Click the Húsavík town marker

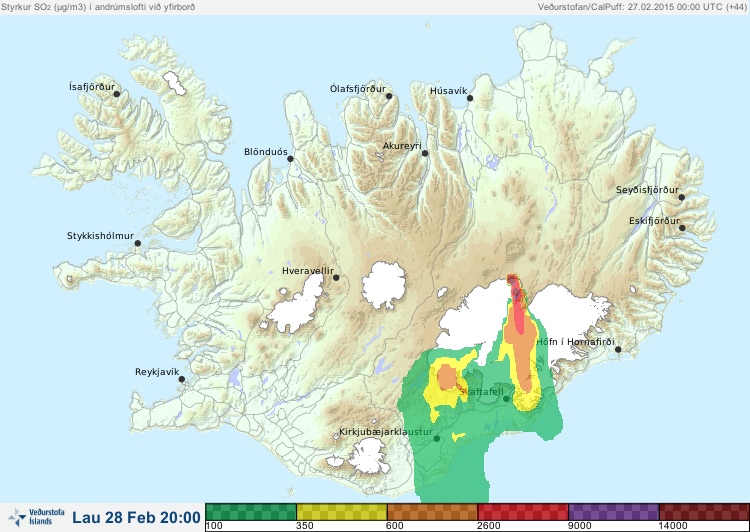[x=470, y=98]
